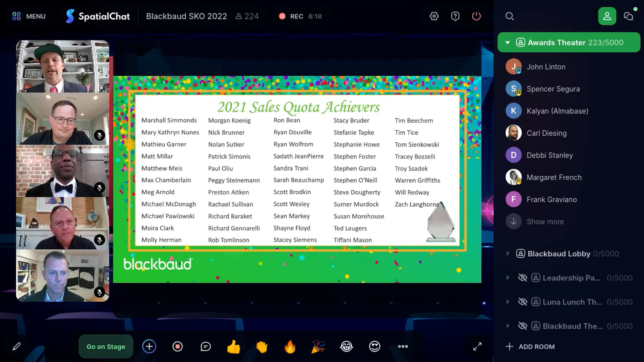Click the red power leave icon

click(x=476, y=16)
